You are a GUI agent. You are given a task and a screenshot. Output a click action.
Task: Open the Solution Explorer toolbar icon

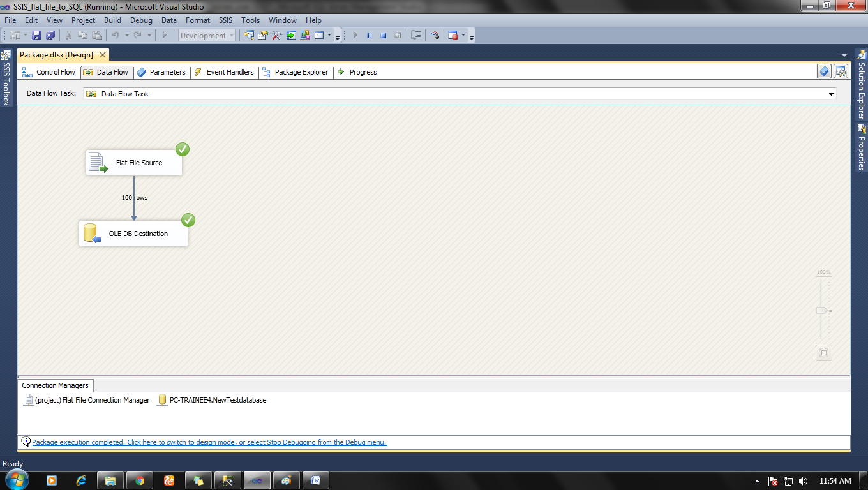point(249,36)
